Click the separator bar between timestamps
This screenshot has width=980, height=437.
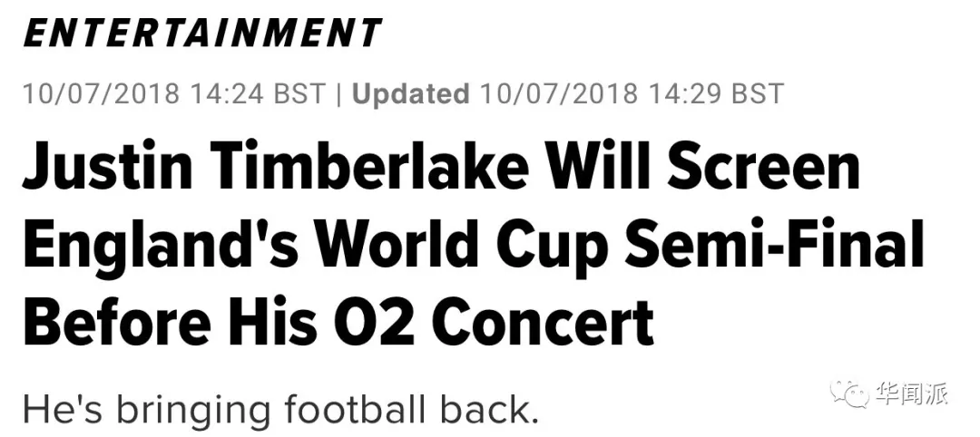coord(338,94)
